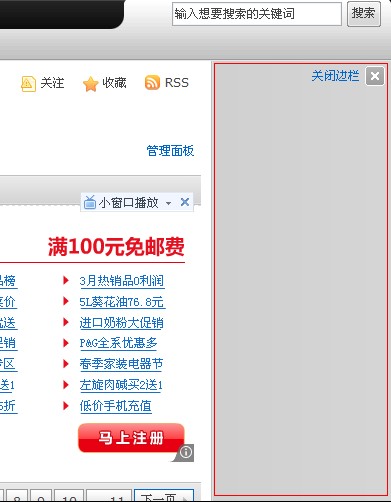This screenshot has width=391, height=502.
Task: Click the 关注 follow icon
Action: 28,84
